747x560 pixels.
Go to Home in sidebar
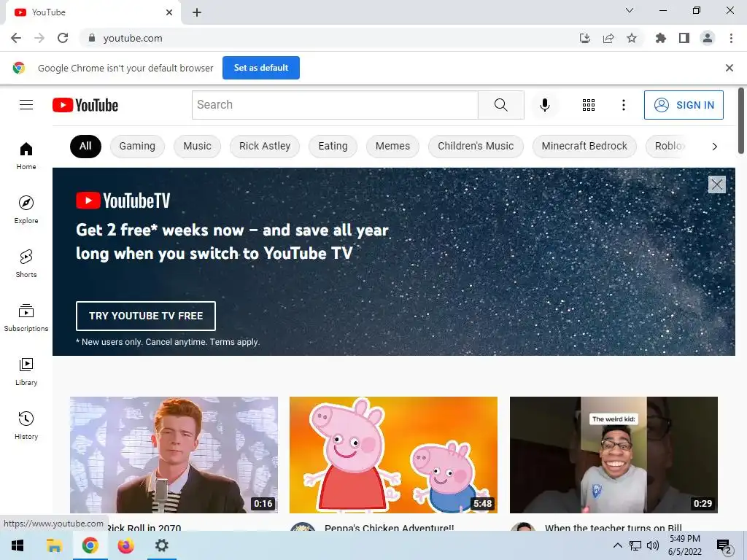pos(26,156)
